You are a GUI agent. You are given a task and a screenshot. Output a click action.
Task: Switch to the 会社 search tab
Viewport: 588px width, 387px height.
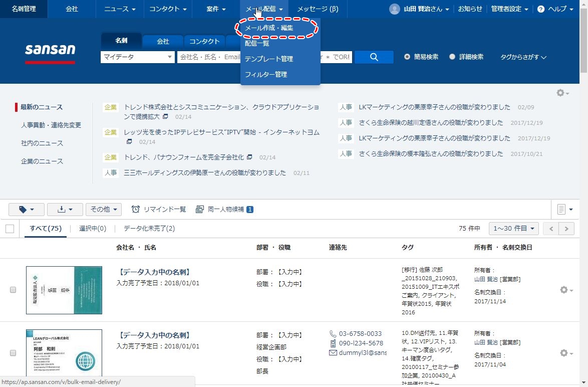point(163,41)
